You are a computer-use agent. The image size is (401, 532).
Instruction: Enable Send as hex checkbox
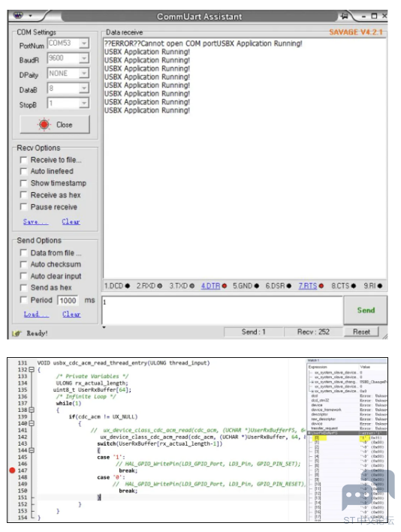click(23, 287)
